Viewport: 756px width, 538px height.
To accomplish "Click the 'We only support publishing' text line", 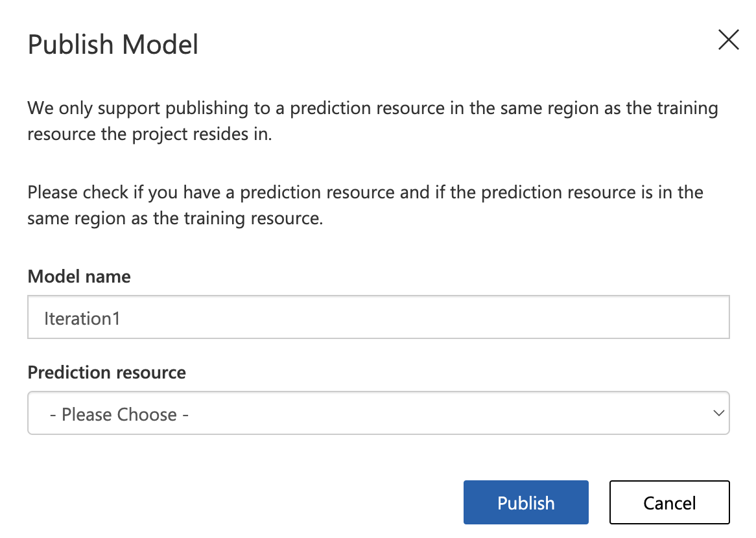I will (372, 108).
